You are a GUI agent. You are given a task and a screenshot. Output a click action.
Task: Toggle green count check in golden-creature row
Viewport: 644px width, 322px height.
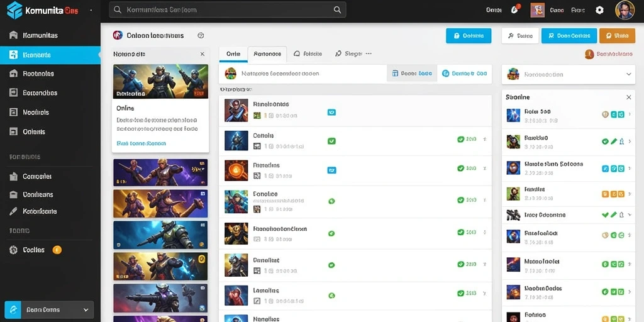(461, 232)
